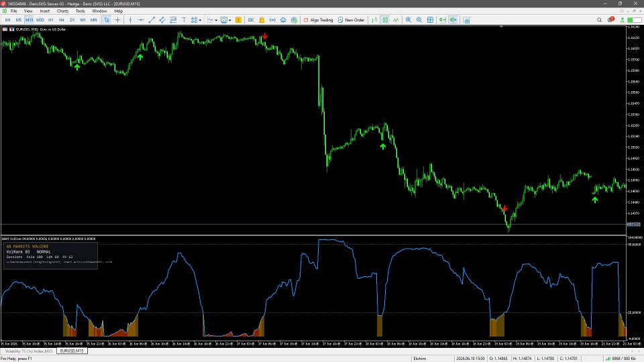Choose the vertical line drawing tool
Image resolution: width=644 pixels, height=362 pixels.
click(130, 19)
